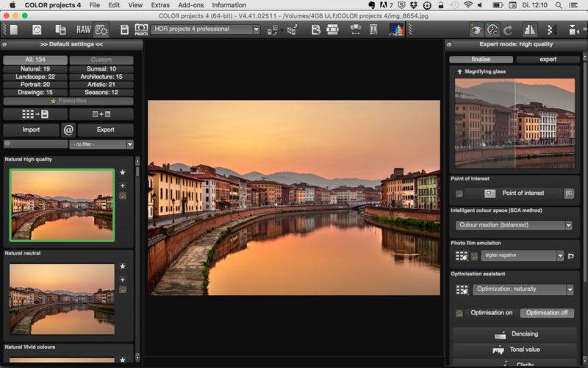Save the image with floppy disk icon

[124, 29]
